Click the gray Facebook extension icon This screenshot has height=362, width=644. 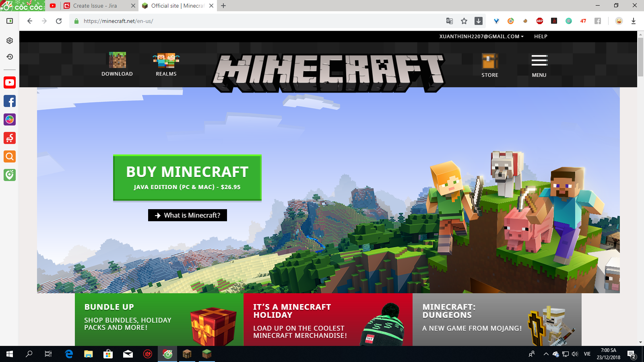tap(598, 21)
